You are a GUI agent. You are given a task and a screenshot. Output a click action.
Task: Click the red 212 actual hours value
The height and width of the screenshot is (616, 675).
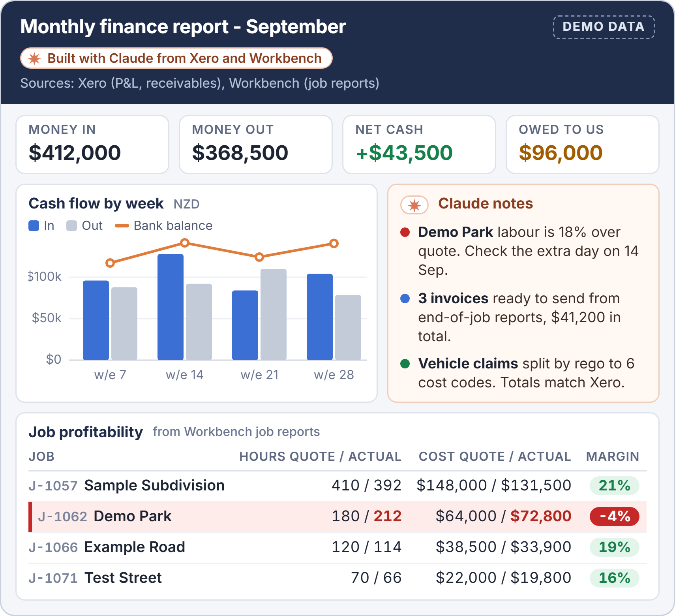coord(388,516)
